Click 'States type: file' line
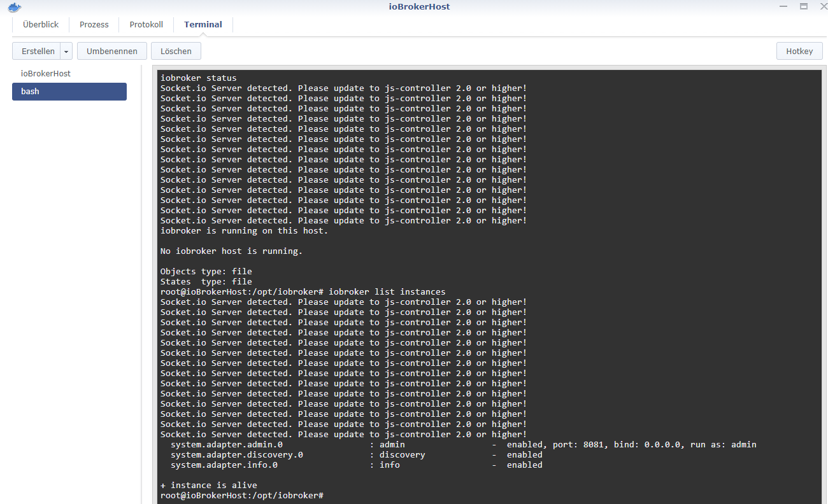This screenshot has width=828, height=504. (206, 282)
